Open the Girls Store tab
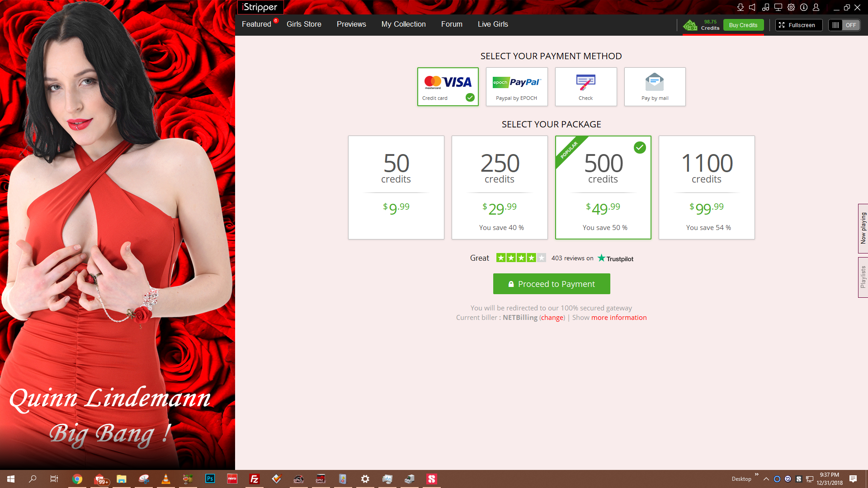 coord(304,24)
